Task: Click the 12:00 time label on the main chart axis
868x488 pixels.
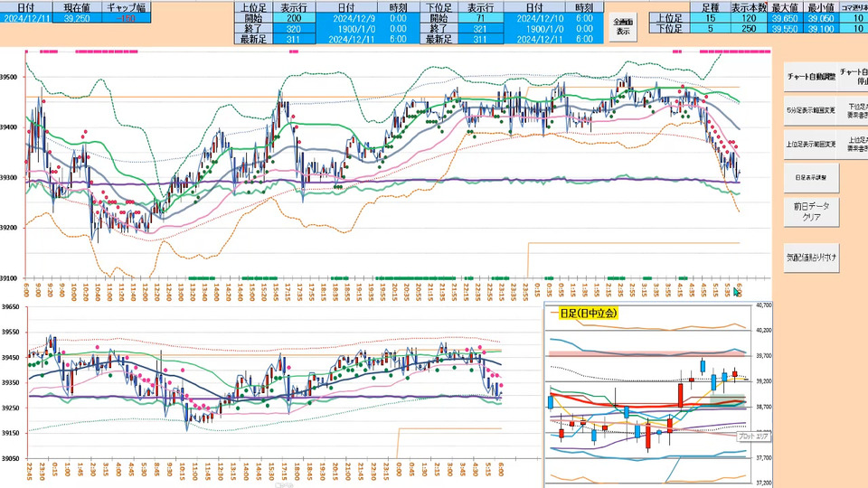Action: 145,292
